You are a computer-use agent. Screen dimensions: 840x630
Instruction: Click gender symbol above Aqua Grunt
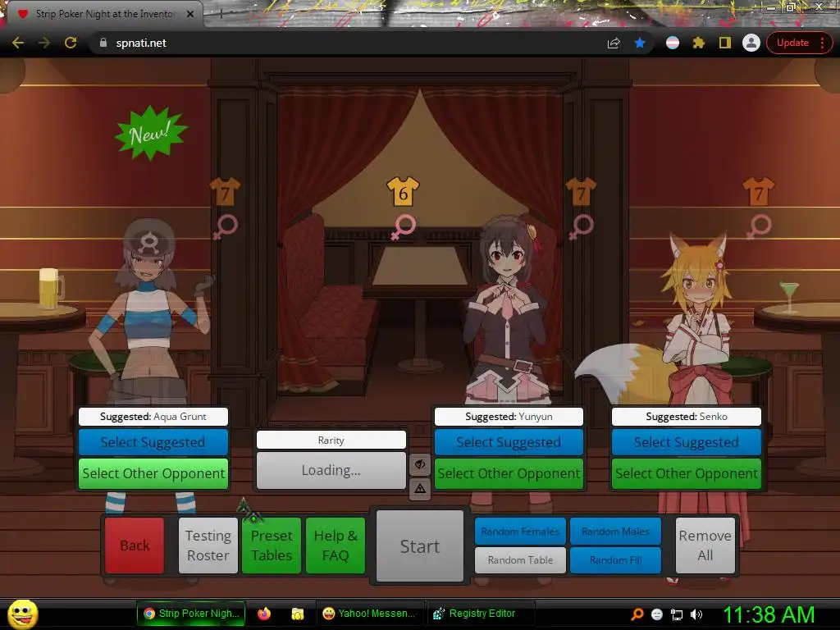click(x=225, y=227)
